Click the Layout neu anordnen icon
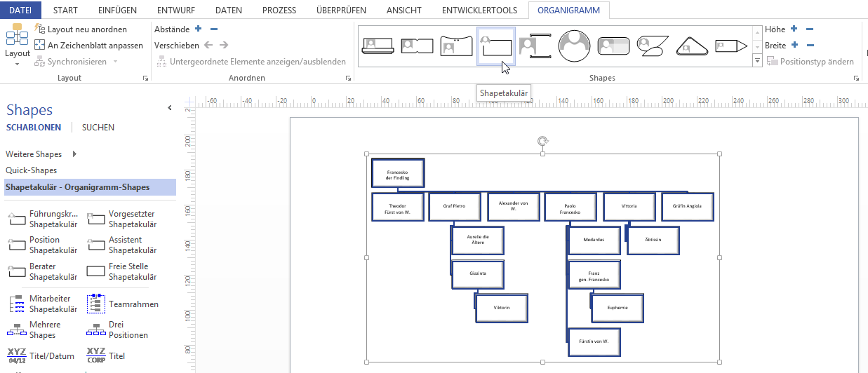Viewport: 868px width, 373px height. 40,29
